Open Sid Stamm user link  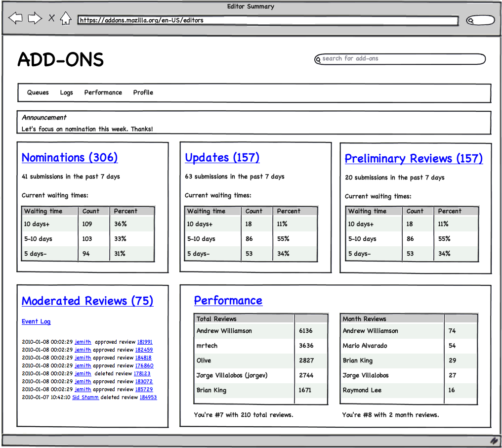tap(85, 398)
